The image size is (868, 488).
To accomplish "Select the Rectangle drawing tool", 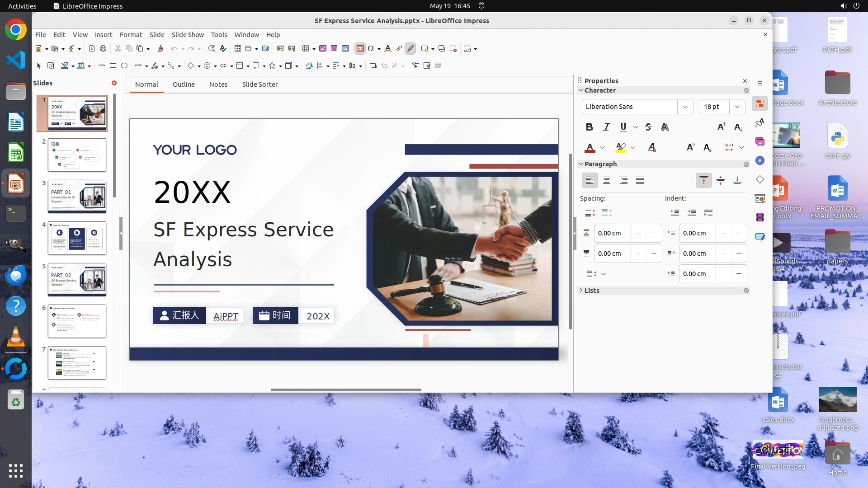I will pos(113,66).
